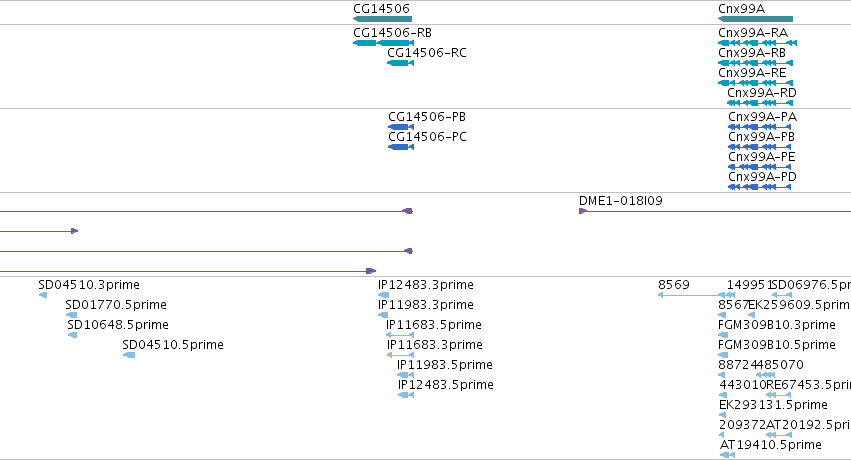Select protein label CG14506-PB
Viewport: 851px width, 460px height.
(427, 117)
